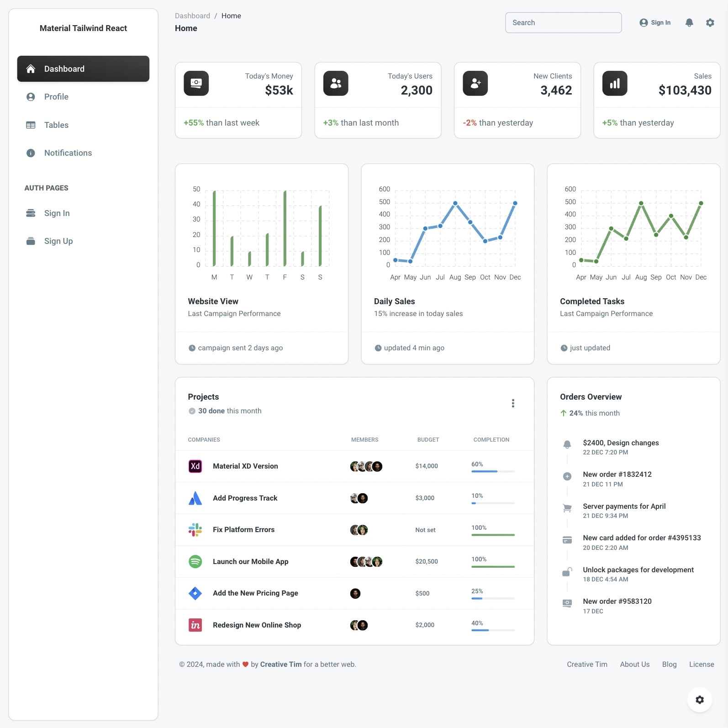Open the Creative Tim footer link on right

[x=587, y=665]
